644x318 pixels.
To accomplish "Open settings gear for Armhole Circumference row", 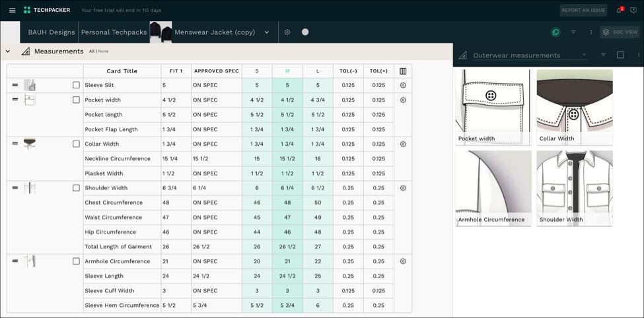I will [403, 261].
